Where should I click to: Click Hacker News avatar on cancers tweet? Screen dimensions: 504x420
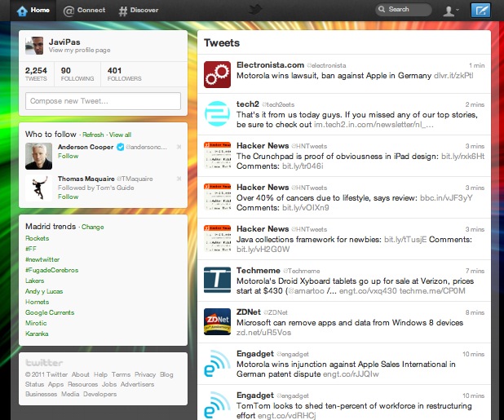coord(217,197)
